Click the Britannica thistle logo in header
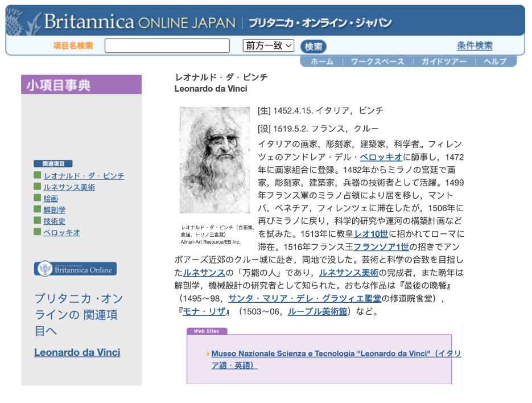This screenshot has height=403, width=532. point(23,22)
